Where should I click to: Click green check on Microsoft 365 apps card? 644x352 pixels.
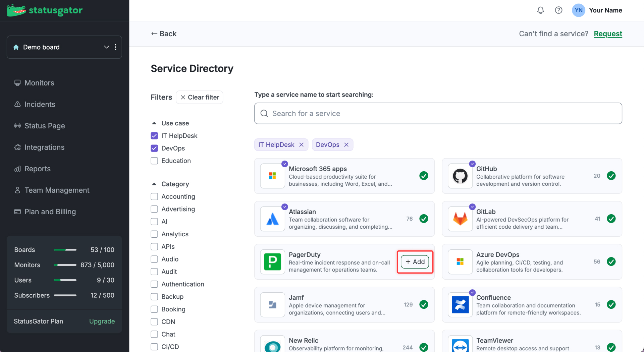coord(424,176)
